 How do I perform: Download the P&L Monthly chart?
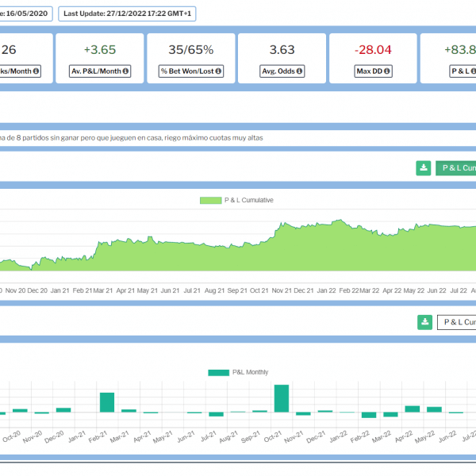point(425,322)
